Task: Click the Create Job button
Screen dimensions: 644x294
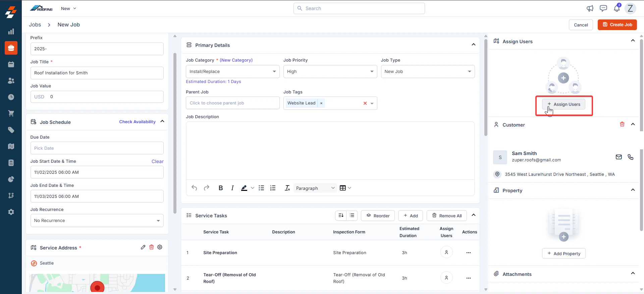Action: tap(617, 25)
